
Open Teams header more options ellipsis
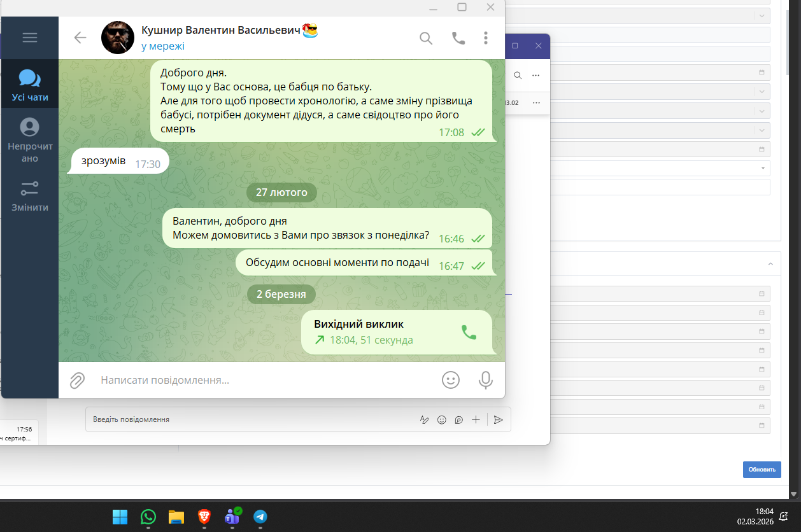coord(536,75)
